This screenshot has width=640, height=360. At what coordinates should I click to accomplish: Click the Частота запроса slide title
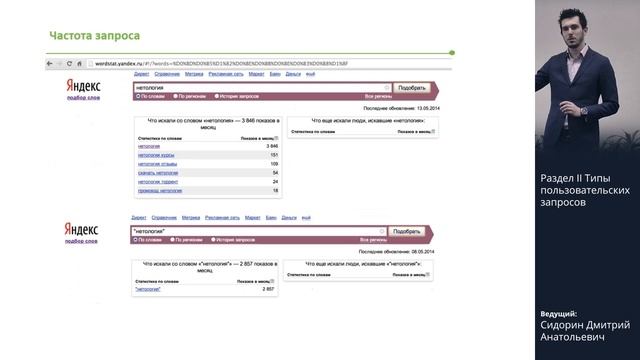[95, 36]
